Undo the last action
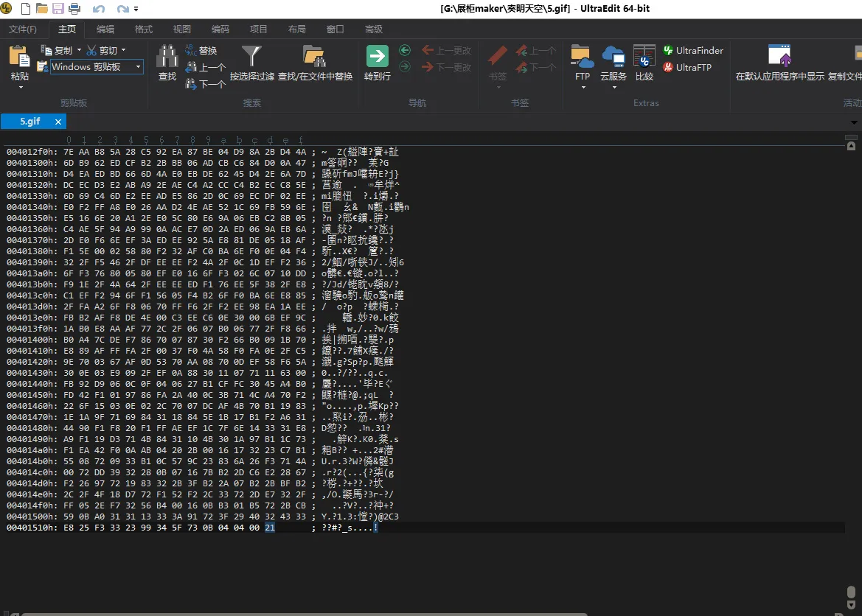 98,9
